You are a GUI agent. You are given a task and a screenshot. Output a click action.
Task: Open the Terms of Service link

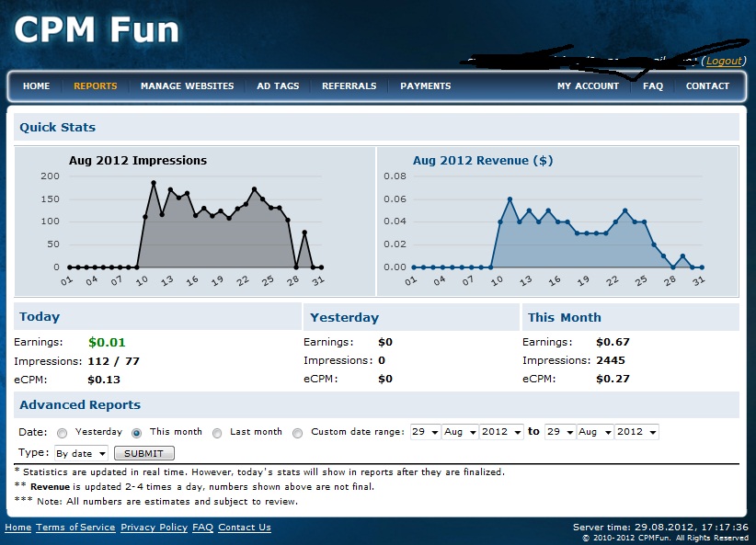(x=75, y=528)
